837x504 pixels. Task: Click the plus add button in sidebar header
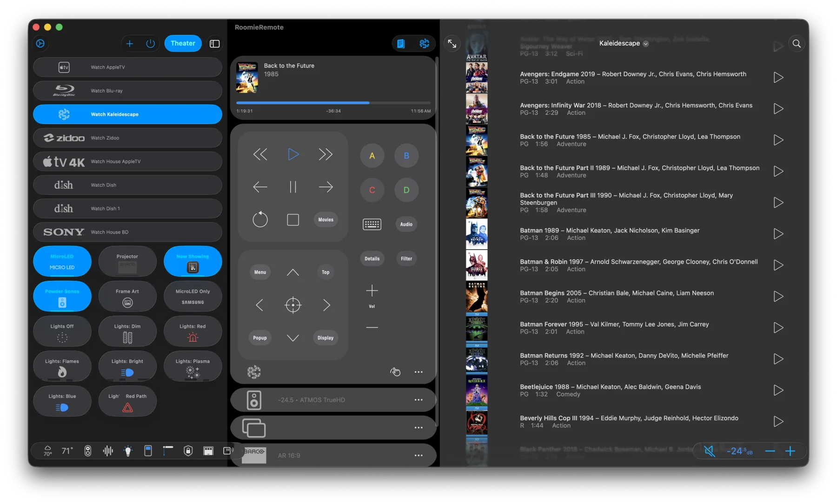tap(130, 43)
